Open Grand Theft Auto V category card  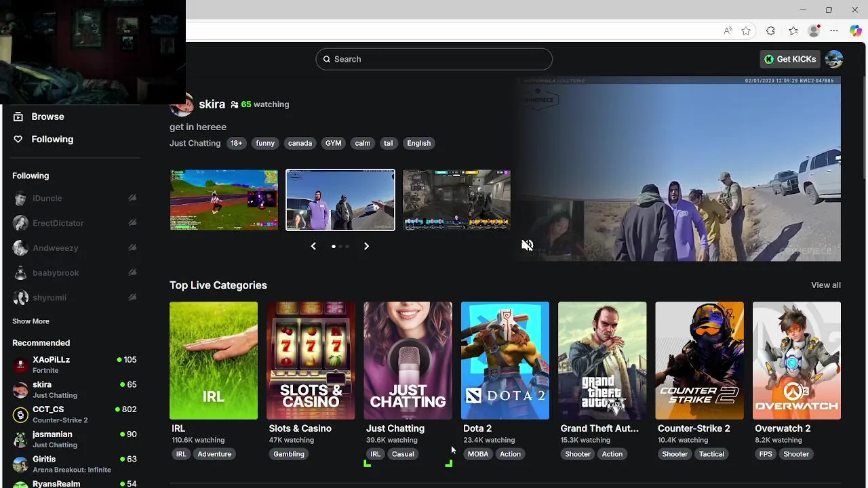[602, 361]
